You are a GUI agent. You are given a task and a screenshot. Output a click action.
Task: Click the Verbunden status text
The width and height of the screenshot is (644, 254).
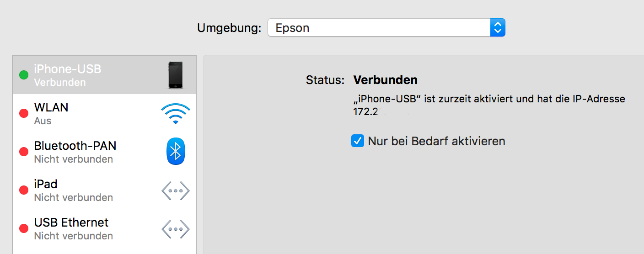tap(385, 80)
